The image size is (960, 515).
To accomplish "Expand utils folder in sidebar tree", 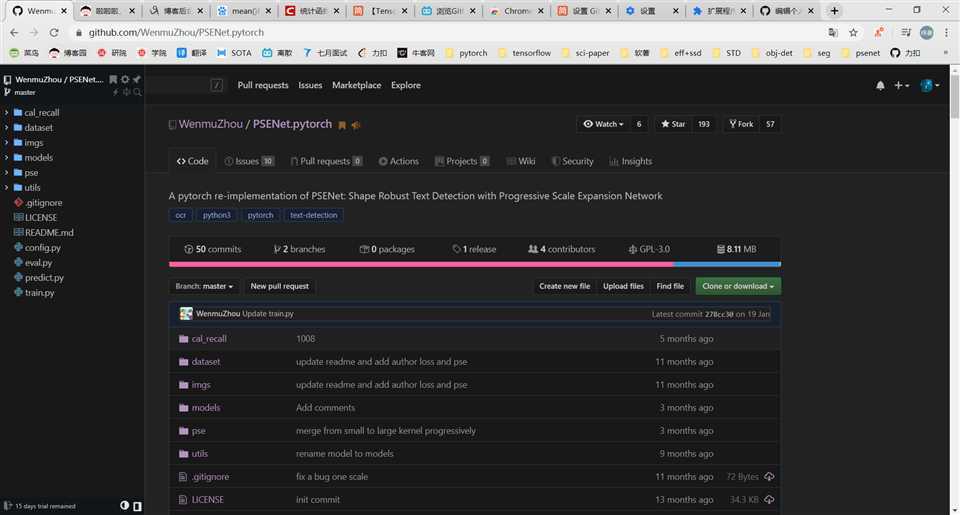I will pyautogui.click(x=7, y=187).
